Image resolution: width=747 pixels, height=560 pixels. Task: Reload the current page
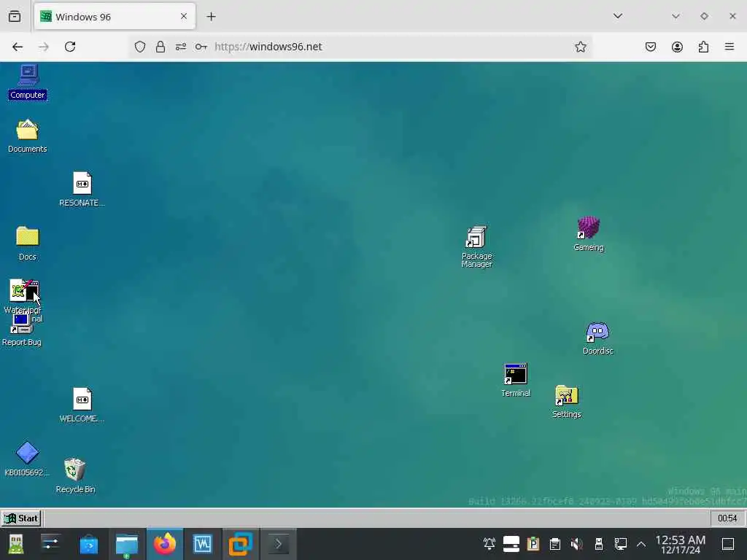[x=70, y=47]
